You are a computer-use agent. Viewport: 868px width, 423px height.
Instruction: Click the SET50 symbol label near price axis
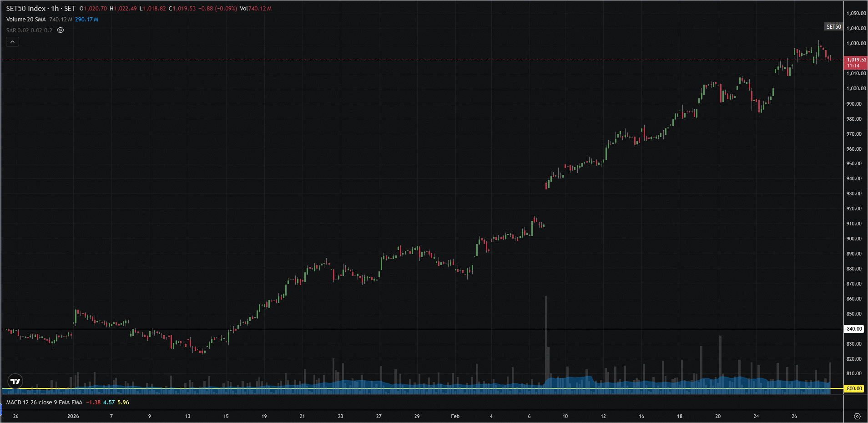pyautogui.click(x=833, y=27)
